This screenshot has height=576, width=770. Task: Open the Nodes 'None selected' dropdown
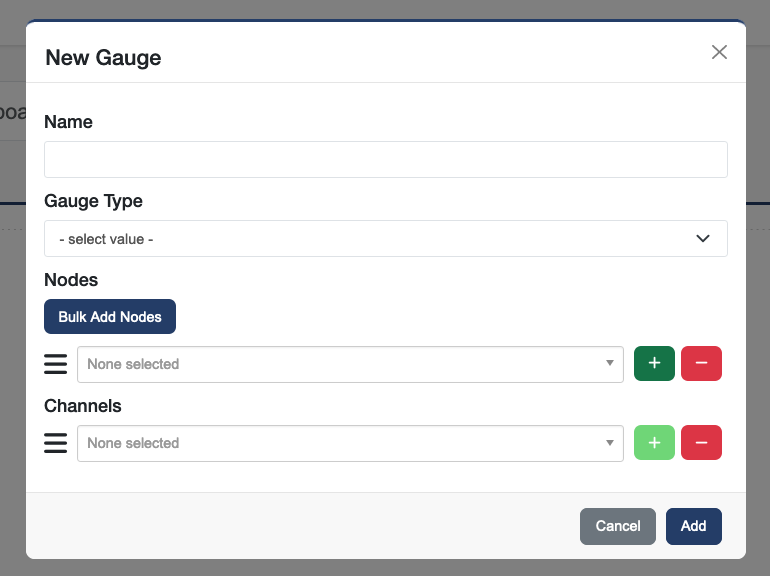[340, 364]
